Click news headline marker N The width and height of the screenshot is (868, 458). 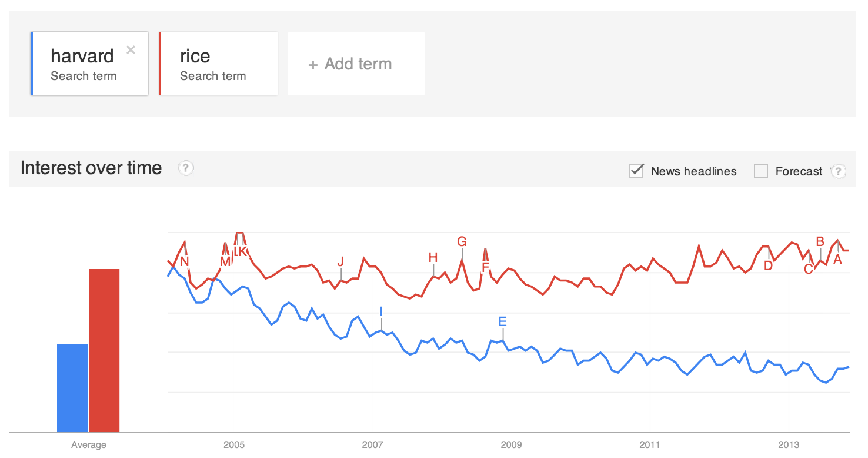pyautogui.click(x=185, y=261)
